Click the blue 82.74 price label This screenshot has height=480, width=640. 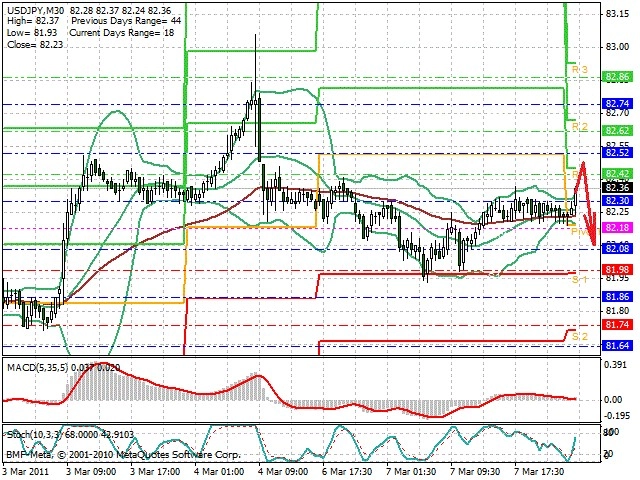[x=617, y=104]
